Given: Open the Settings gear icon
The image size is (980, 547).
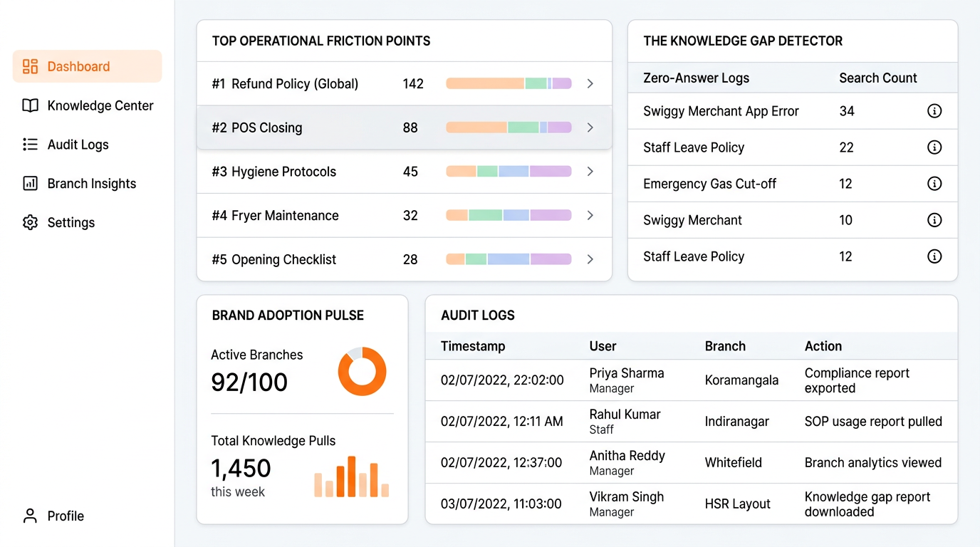Looking at the screenshot, I should (30, 222).
